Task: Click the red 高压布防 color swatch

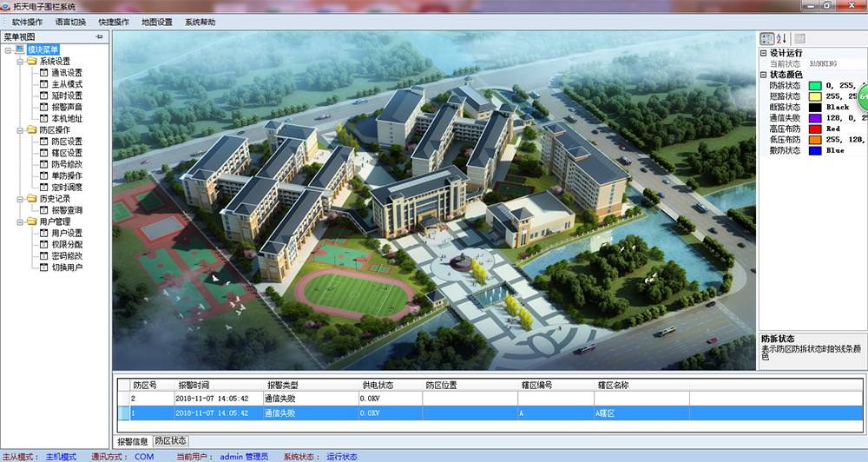Action: (815, 129)
